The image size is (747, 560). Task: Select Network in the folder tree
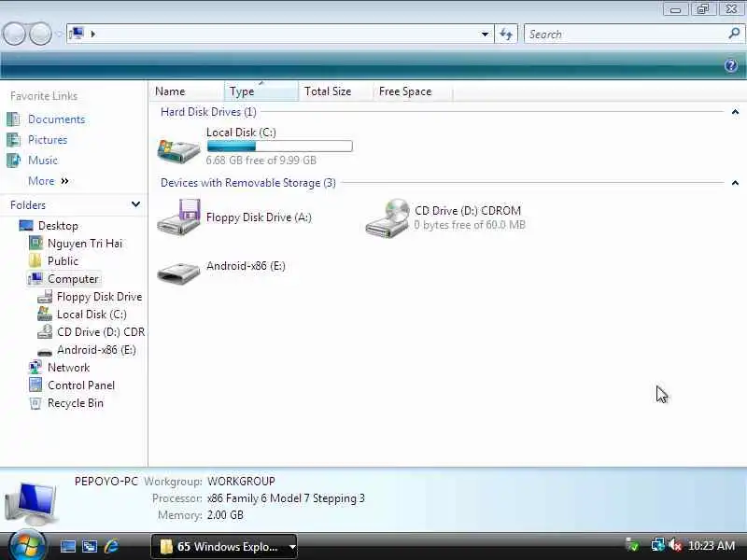[68, 368]
